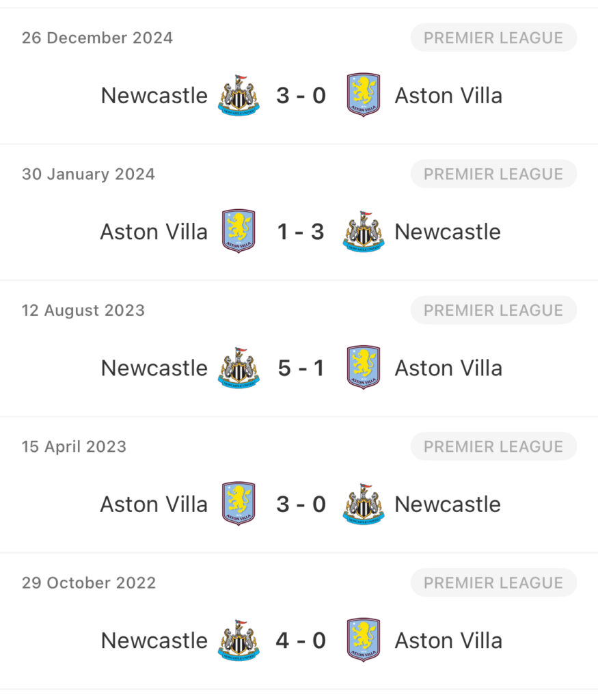The image size is (598, 700).
Task: Click Newcastle crest in 26 December 2024 match
Action: click(239, 96)
